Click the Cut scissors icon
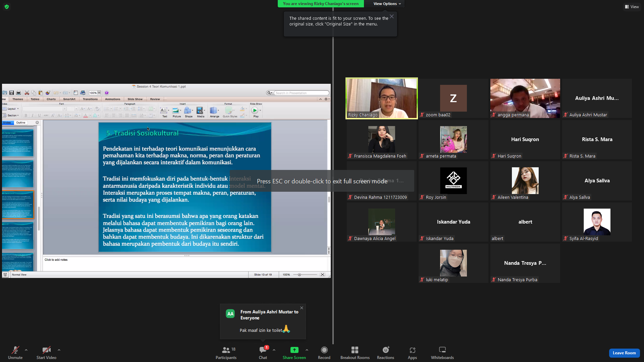Screen dimensions: 644x362 coord(27,93)
